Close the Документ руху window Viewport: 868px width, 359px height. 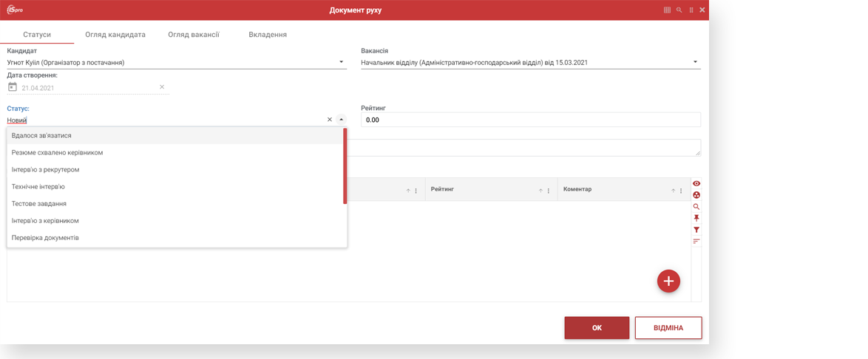pos(702,10)
